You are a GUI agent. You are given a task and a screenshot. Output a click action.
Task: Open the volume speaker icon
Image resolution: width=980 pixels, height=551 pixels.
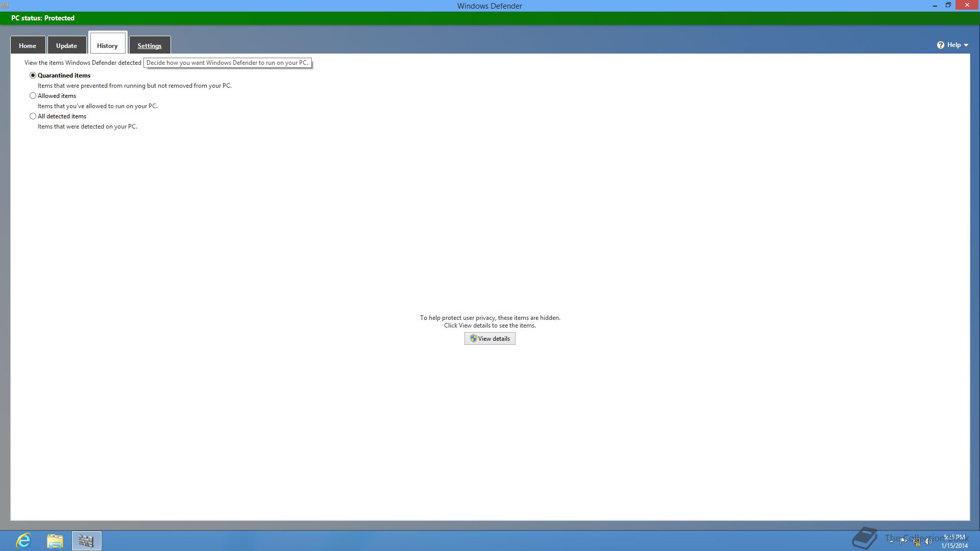click(928, 541)
